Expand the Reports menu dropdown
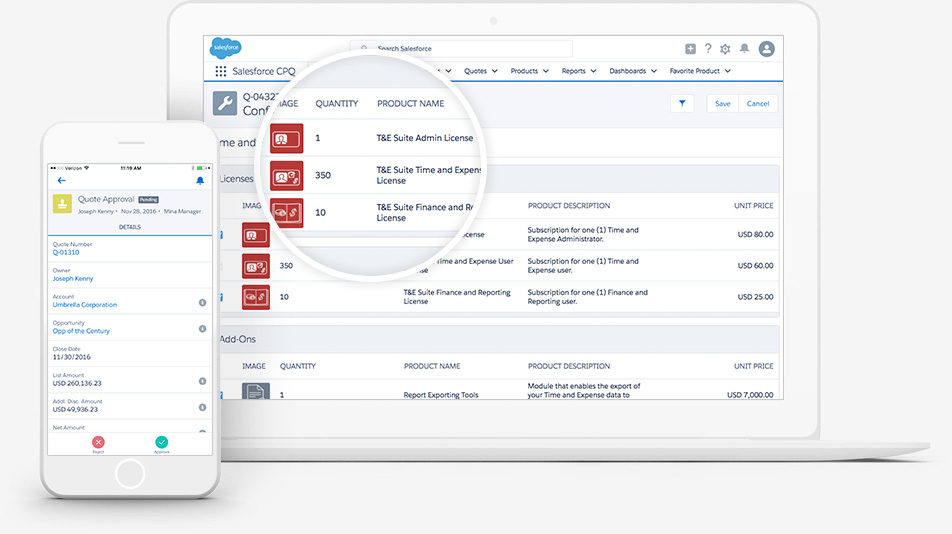Screen dimensions: 952x534 tap(578, 72)
